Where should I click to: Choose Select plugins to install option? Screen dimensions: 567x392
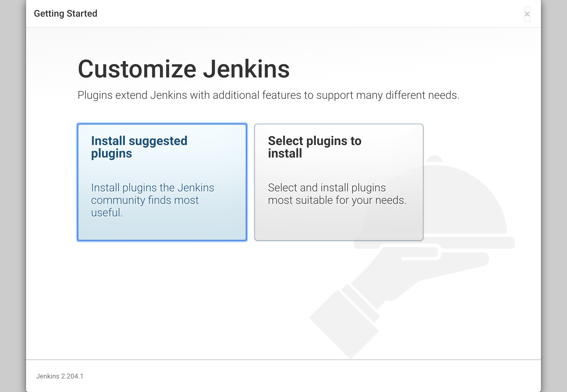(x=339, y=182)
